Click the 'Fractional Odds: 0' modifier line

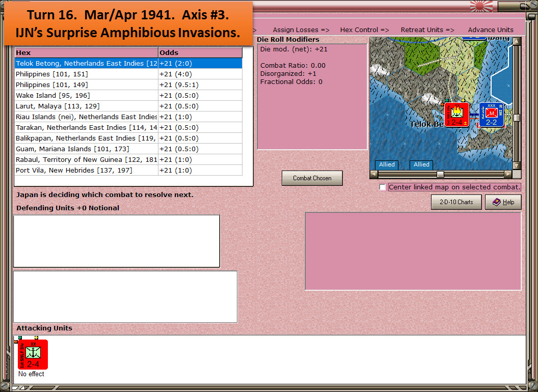[291, 81]
